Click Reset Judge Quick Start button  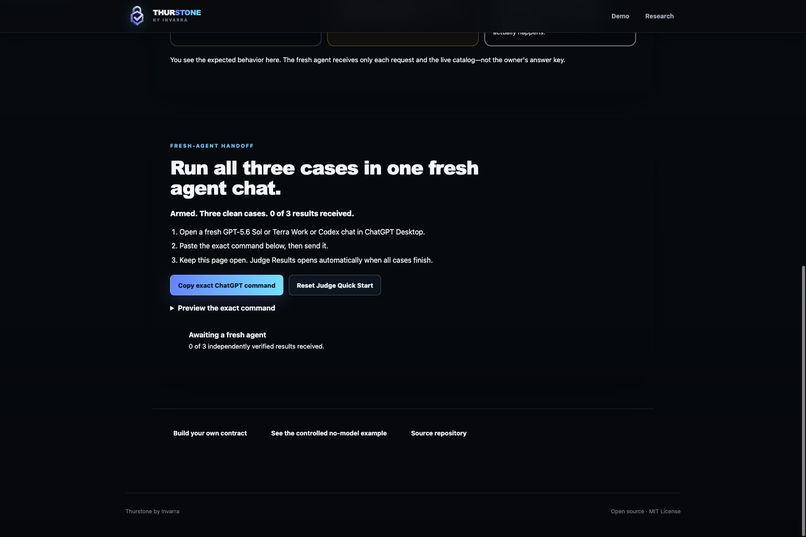tap(335, 285)
